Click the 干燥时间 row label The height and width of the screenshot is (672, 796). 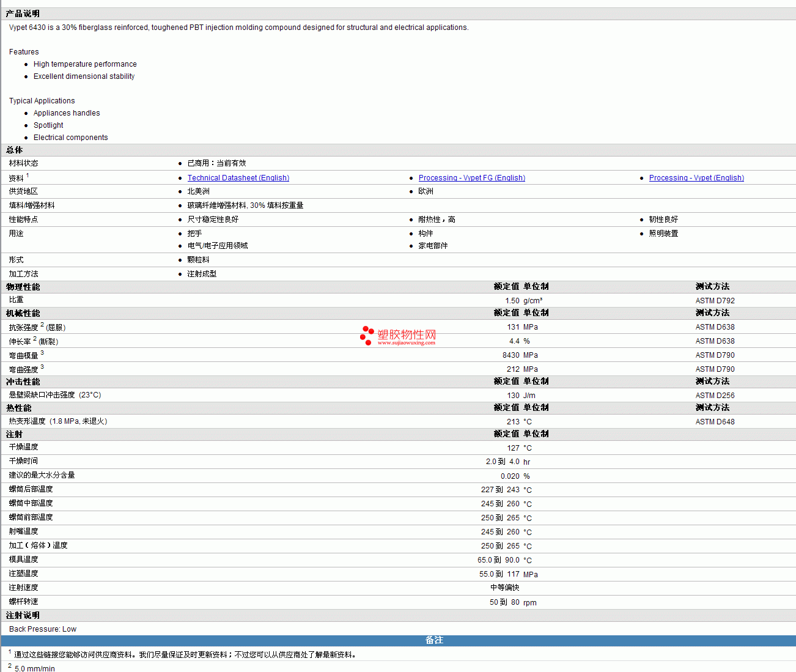pos(23,461)
